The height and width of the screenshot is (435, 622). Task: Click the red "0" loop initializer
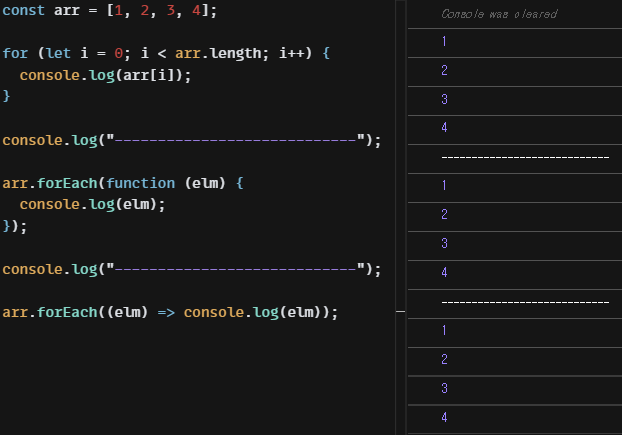118,54
